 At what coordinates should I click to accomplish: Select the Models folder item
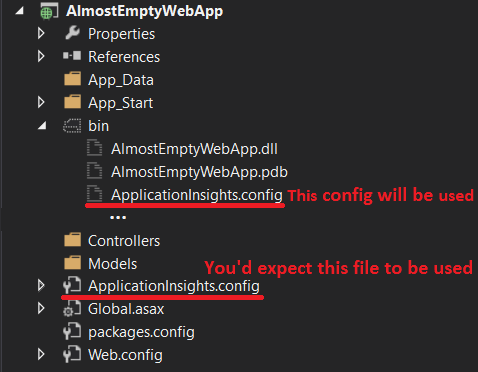[112, 264]
